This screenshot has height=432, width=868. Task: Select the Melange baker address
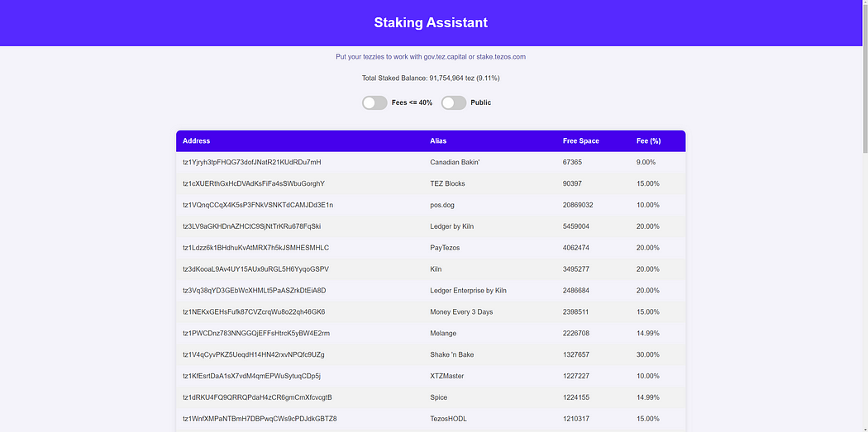tap(255, 334)
